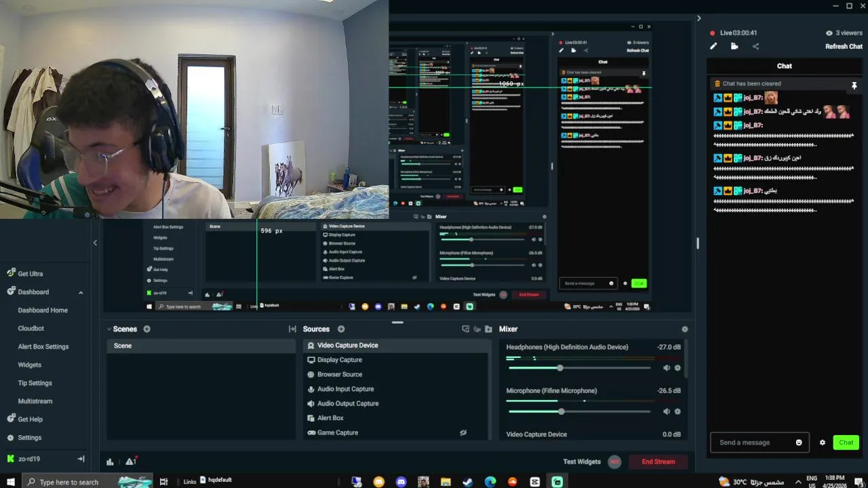This screenshot has width=868, height=488.
Task: Select the Audio Input Capture source
Action: 396,389
